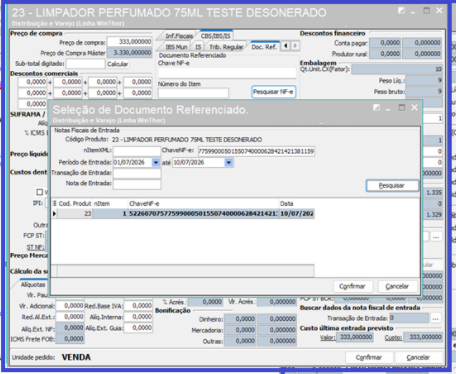456x374 pixels.
Task: Click the Número do Item input field
Action: [193, 93]
